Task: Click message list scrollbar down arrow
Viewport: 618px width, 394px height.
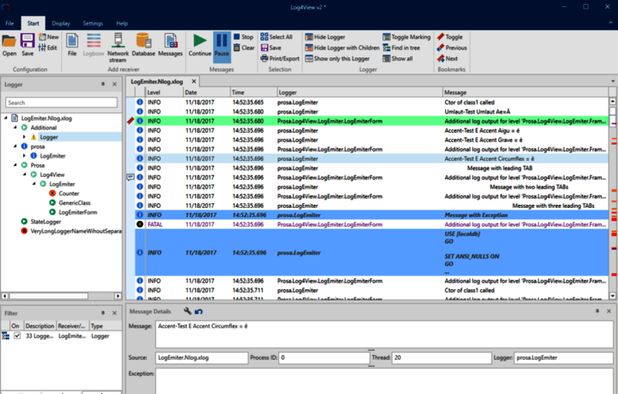Action: 613,296
